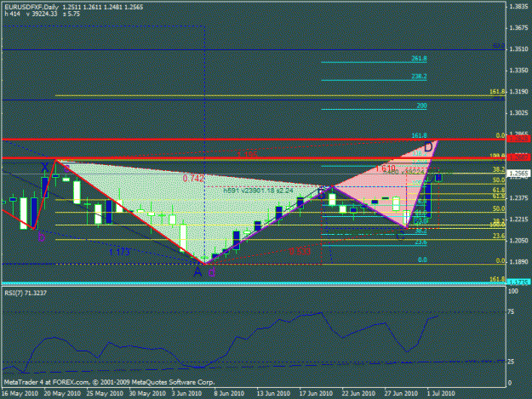Image resolution: width=532 pixels, height=399 pixels.
Task: Click the 1.3025 price axis label
Action: coord(518,113)
